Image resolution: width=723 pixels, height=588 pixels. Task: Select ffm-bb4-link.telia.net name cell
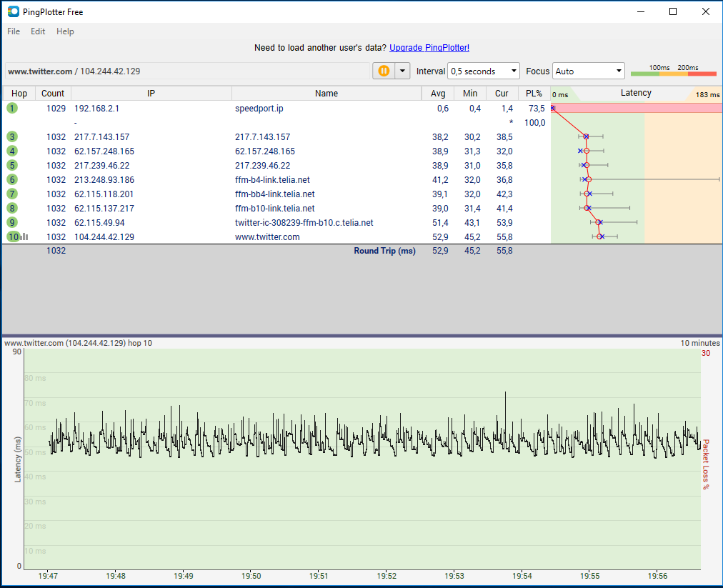(275, 194)
